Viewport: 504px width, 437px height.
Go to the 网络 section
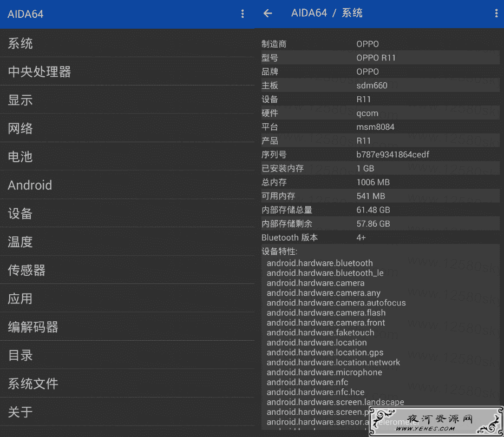click(x=127, y=128)
